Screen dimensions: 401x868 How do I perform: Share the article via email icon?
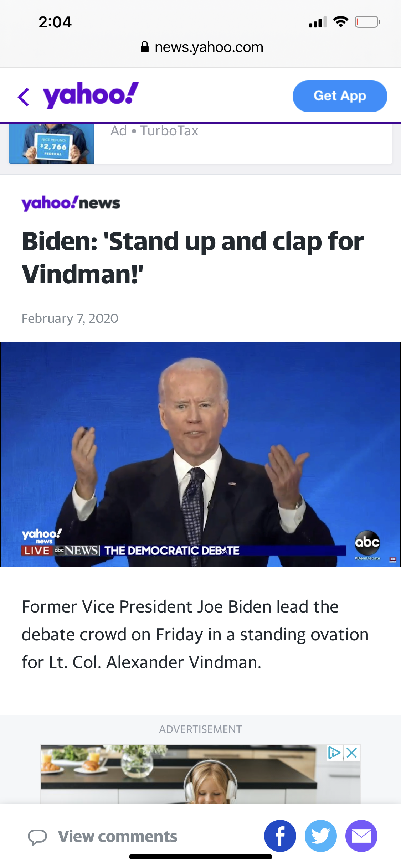[361, 836]
